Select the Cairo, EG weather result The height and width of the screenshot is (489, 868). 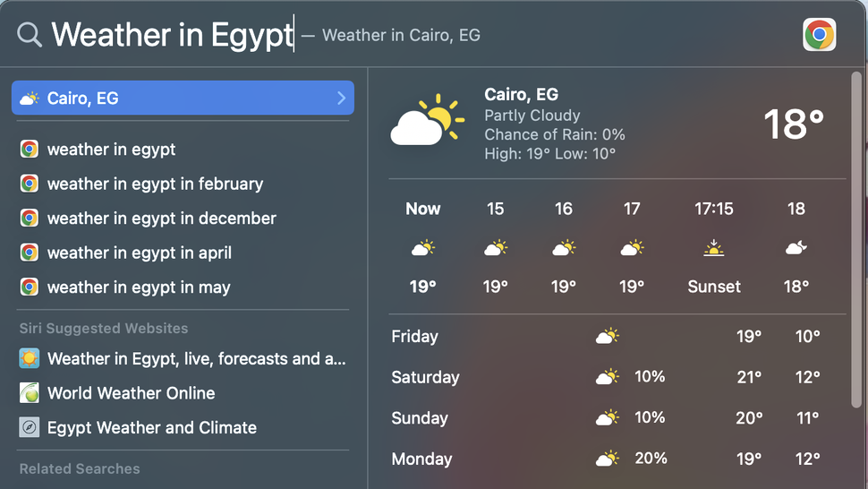coord(179,99)
